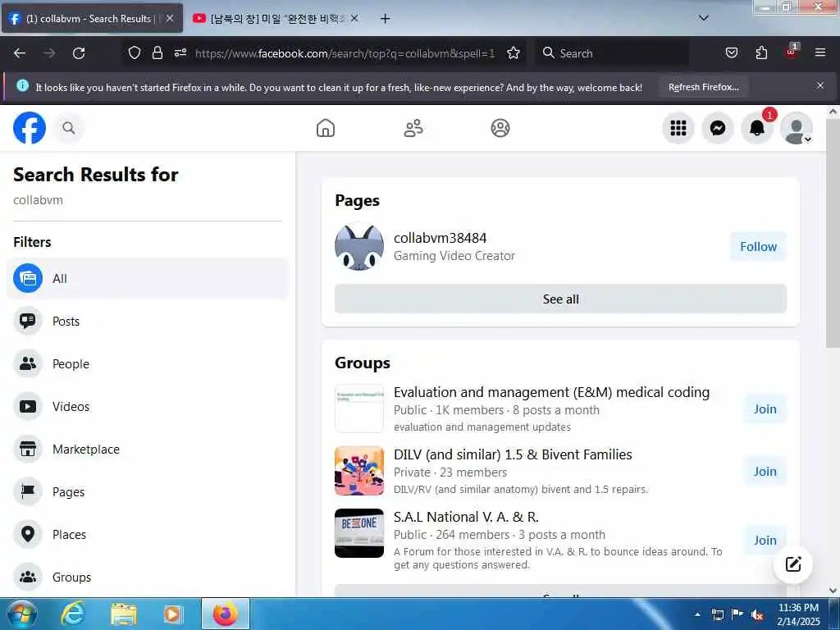Image resolution: width=840 pixels, height=630 pixels.
Task: Join Evaluation and management medical coding group
Action: 765,409
